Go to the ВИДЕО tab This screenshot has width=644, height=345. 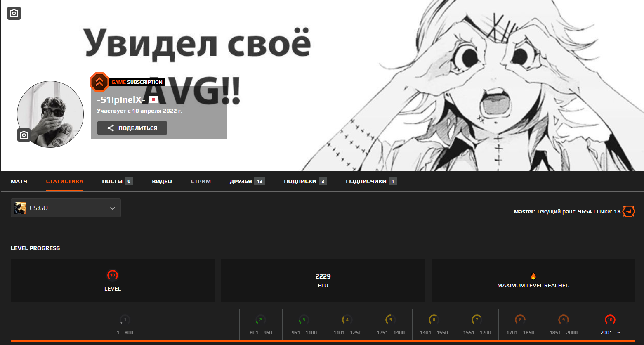pyautogui.click(x=162, y=181)
